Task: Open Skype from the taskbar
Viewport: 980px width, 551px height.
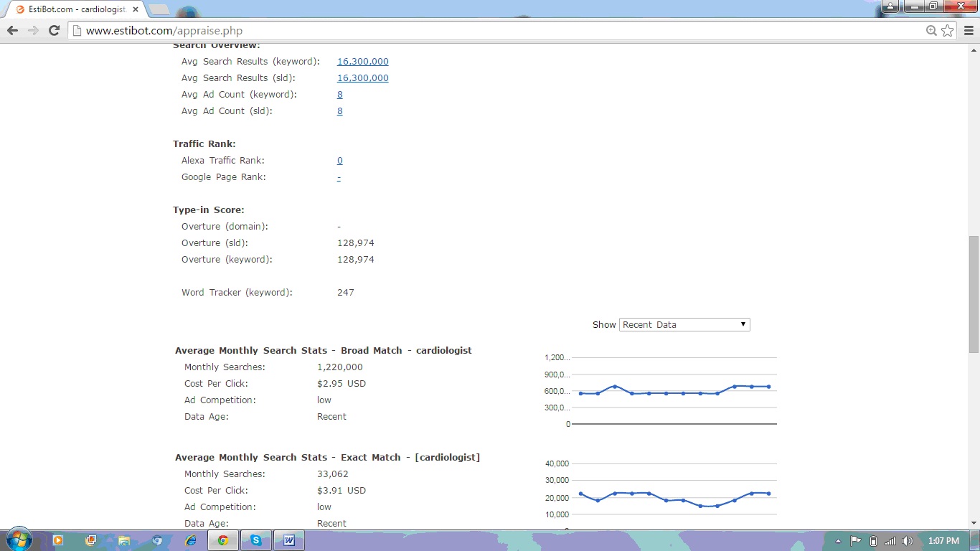Action: (x=255, y=540)
